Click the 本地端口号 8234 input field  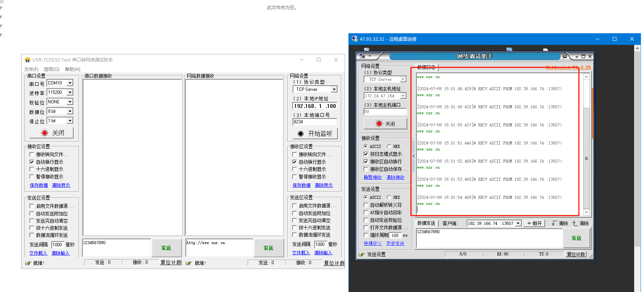(314, 122)
